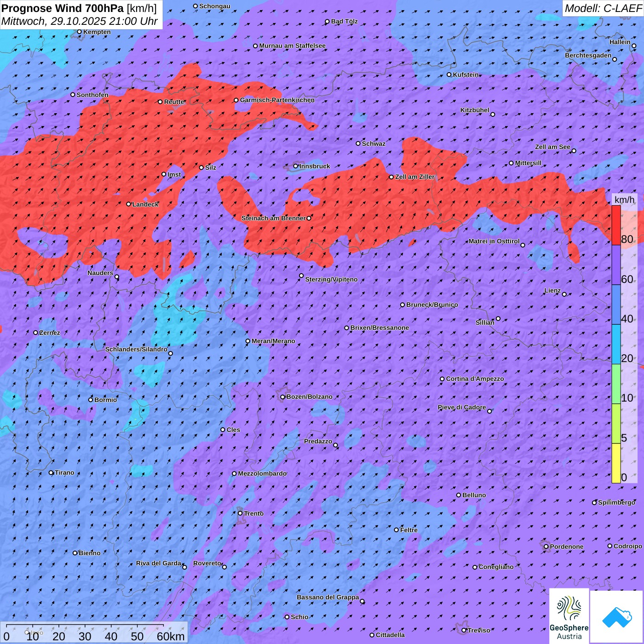The height and width of the screenshot is (644, 644).
Task: Click the 'Prognose Wind 700hPa' title
Action: click(63, 8)
